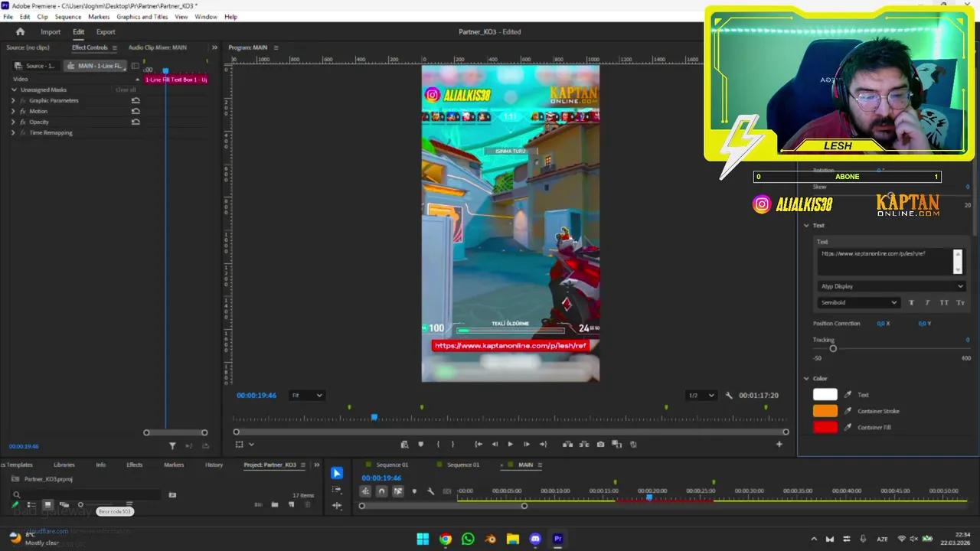Toggle Snap in timeline
This screenshot has height=551, width=980.
pyautogui.click(x=382, y=491)
